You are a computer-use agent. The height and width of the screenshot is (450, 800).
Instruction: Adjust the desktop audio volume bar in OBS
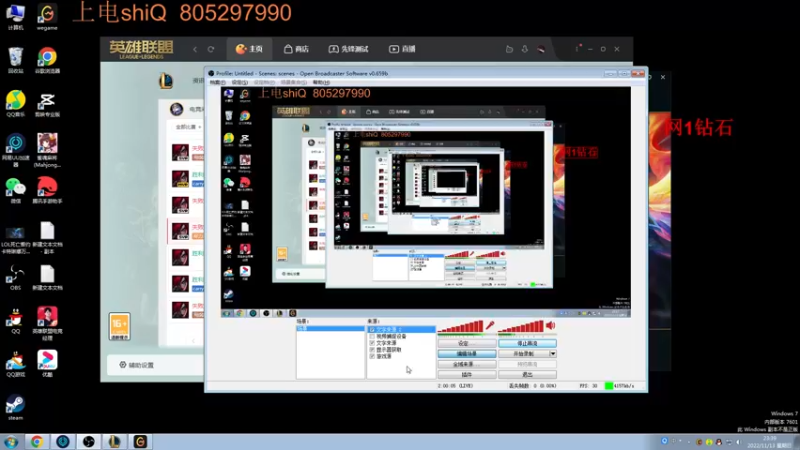point(521,327)
